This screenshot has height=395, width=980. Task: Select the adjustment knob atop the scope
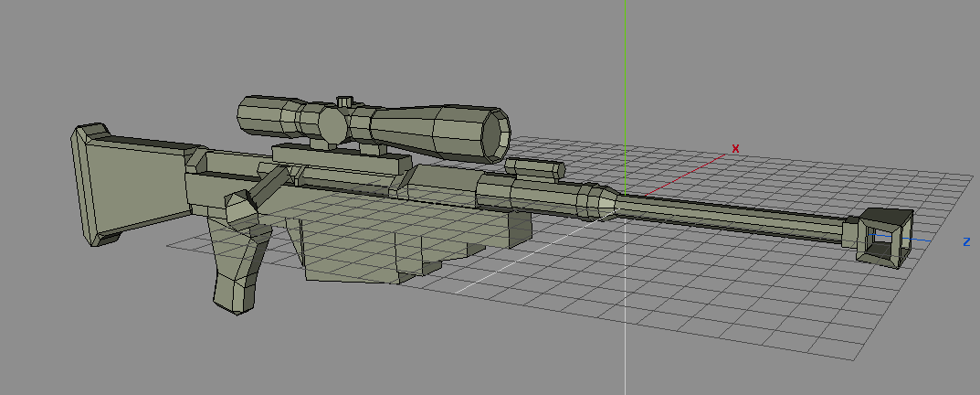[344, 102]
